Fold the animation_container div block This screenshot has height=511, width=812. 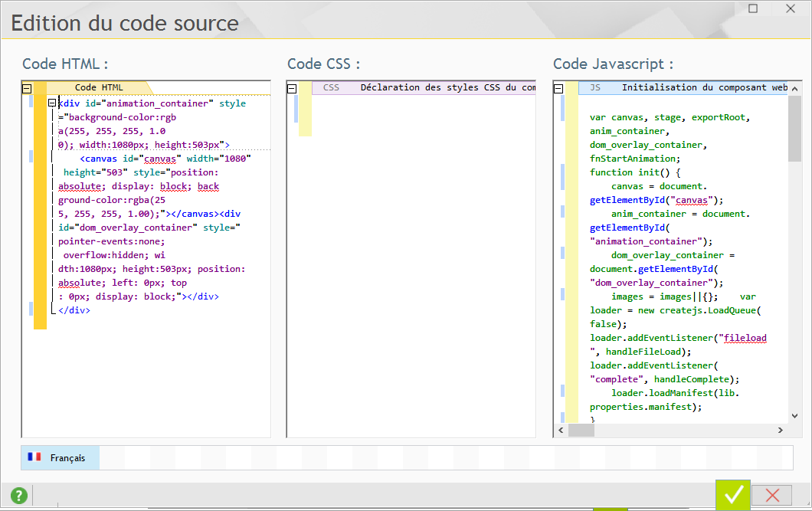point(52,103)
